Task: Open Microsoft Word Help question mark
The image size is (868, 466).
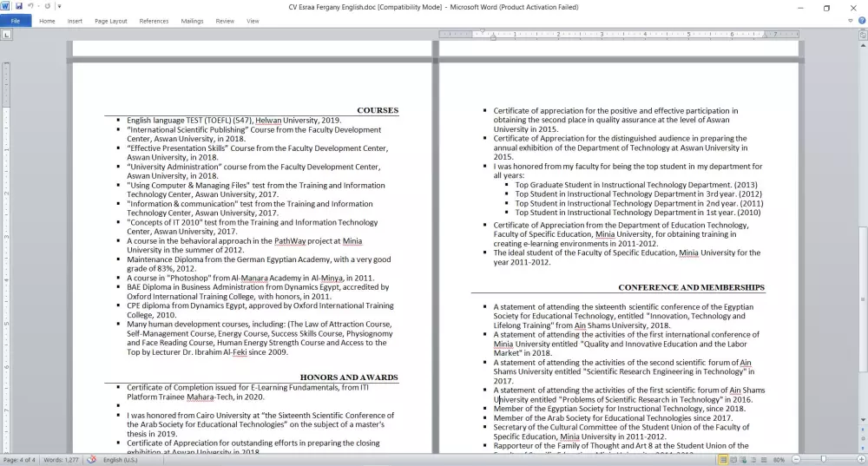Action: [x=862, y=21]
